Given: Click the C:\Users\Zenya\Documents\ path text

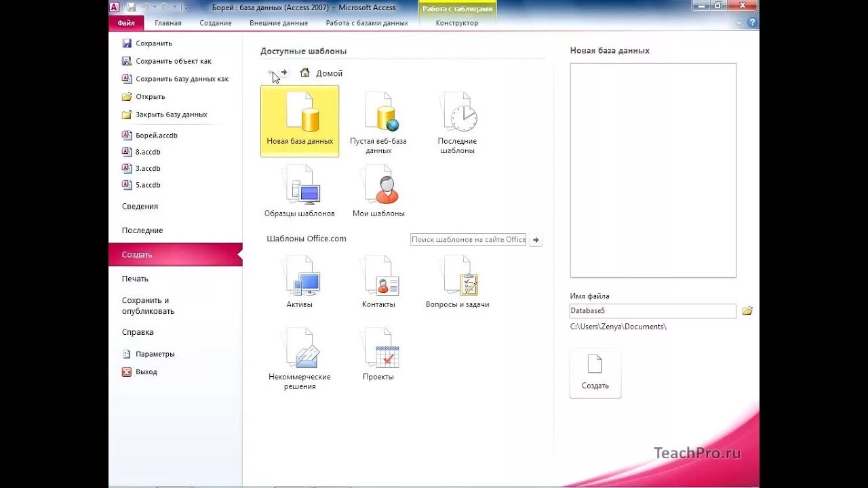Looking at the screenshot, I should 618,327.
